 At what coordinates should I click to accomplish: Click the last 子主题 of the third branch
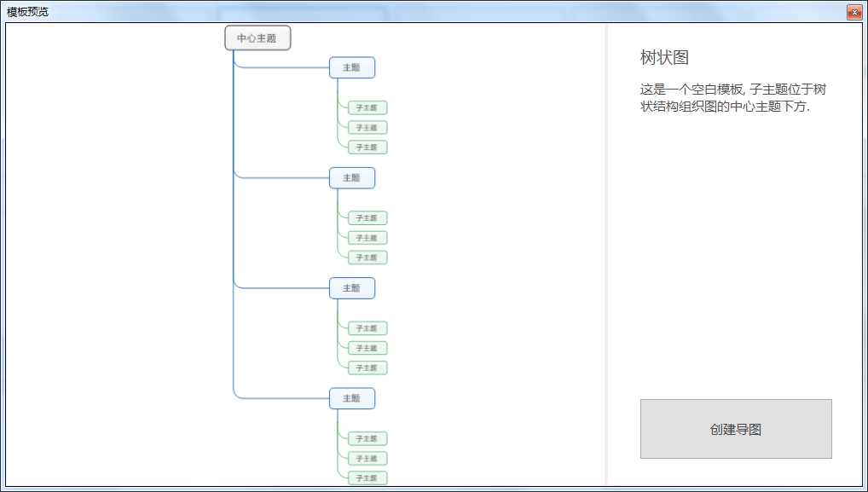(367, 368)
